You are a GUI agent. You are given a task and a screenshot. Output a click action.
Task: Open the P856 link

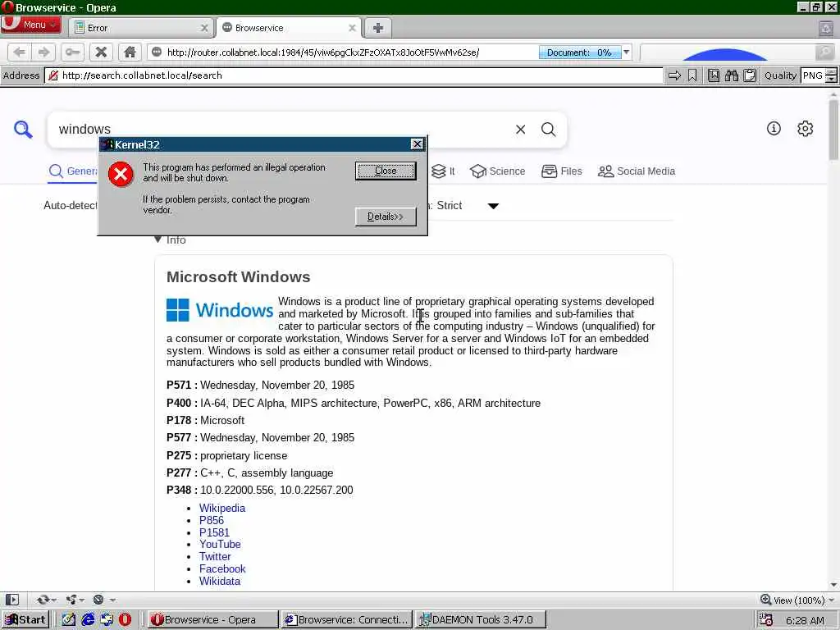[x=212, y=520]
